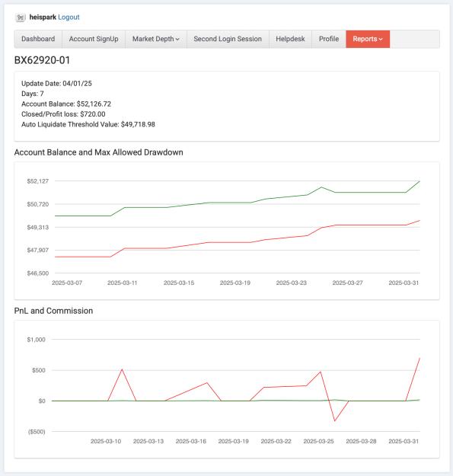Image resolution: width=453 pixels, height=476 pixels.
Task: Click the 2025-03-19 label on balance chart axis
Action: click(x=235, y=283)
